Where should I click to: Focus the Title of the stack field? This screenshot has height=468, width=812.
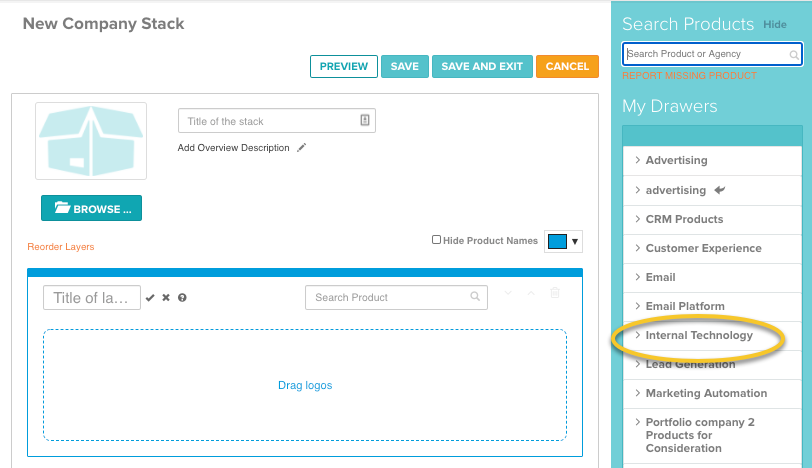click(277, 121)
